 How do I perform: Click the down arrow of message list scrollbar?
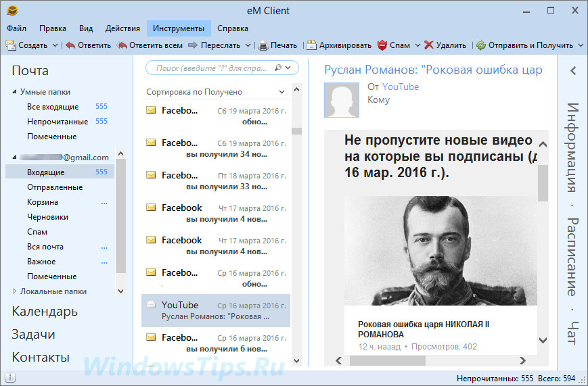point(296,361)
